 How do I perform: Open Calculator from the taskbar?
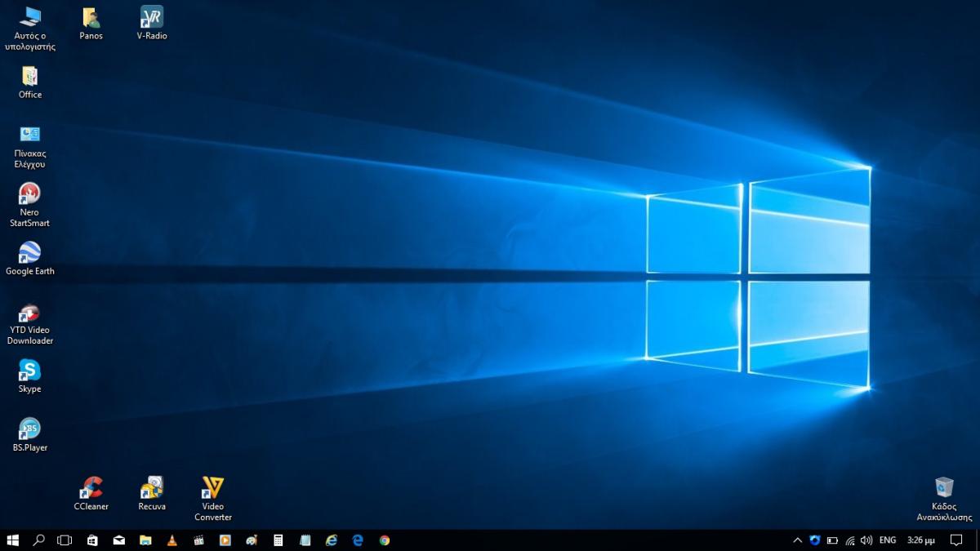[x=278, y=540]
